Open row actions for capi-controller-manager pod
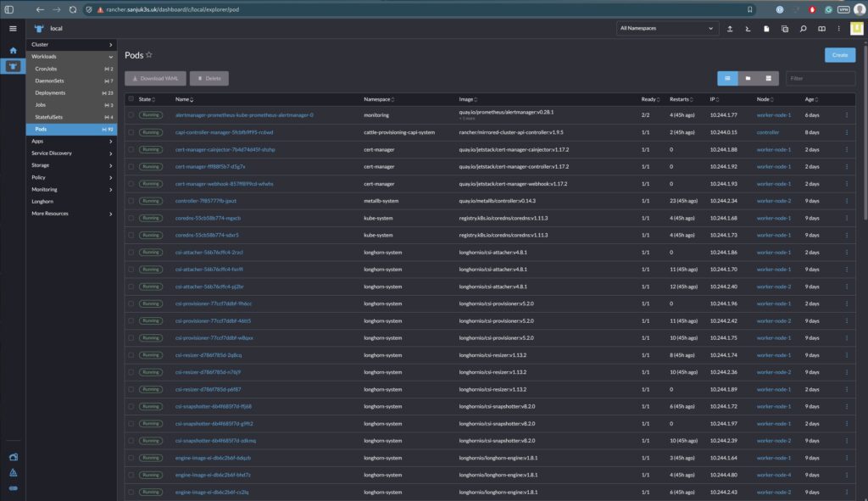The height and width of the screenshot is (501, 868). (846, 132)
